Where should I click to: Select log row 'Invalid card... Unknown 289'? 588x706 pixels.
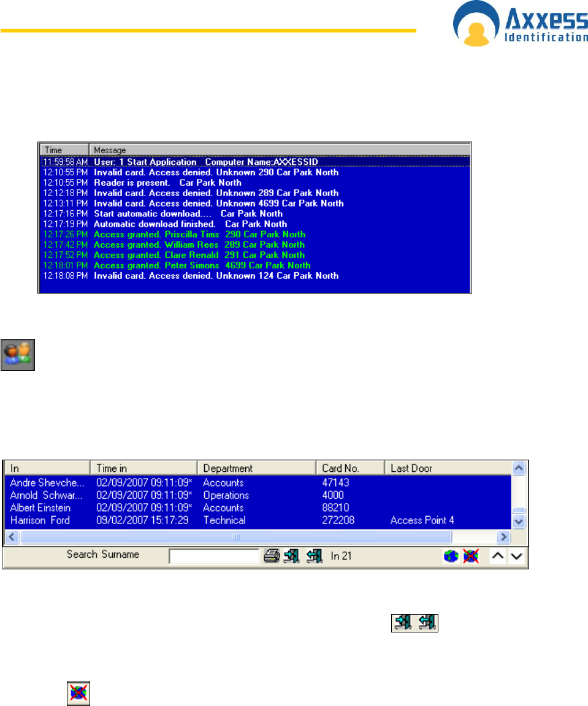(256, 193)
